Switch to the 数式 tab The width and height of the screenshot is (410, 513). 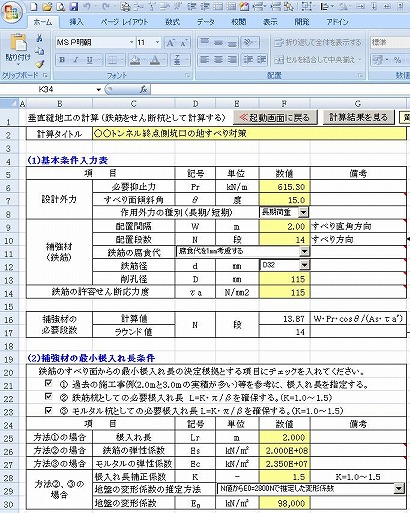172,22
